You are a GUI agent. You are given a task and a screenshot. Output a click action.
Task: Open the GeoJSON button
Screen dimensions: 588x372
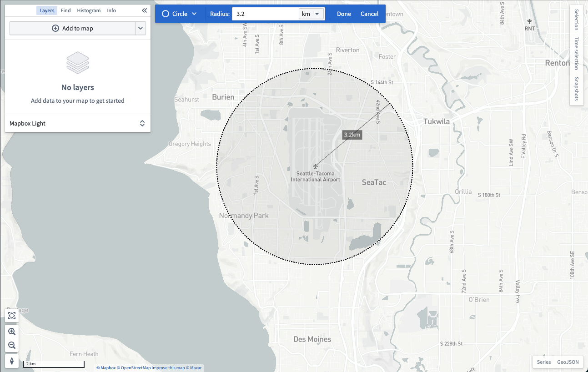pyautogui.click(x=568, y=362)
